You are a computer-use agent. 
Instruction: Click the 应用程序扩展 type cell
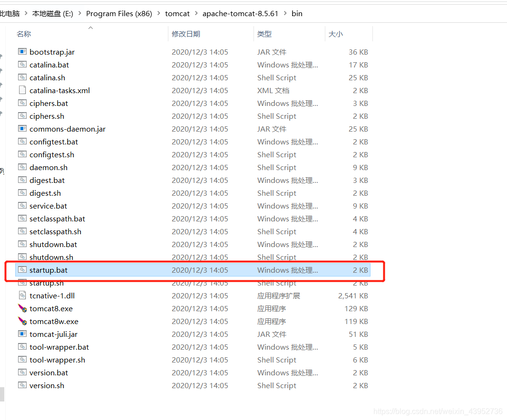[279, 296]
